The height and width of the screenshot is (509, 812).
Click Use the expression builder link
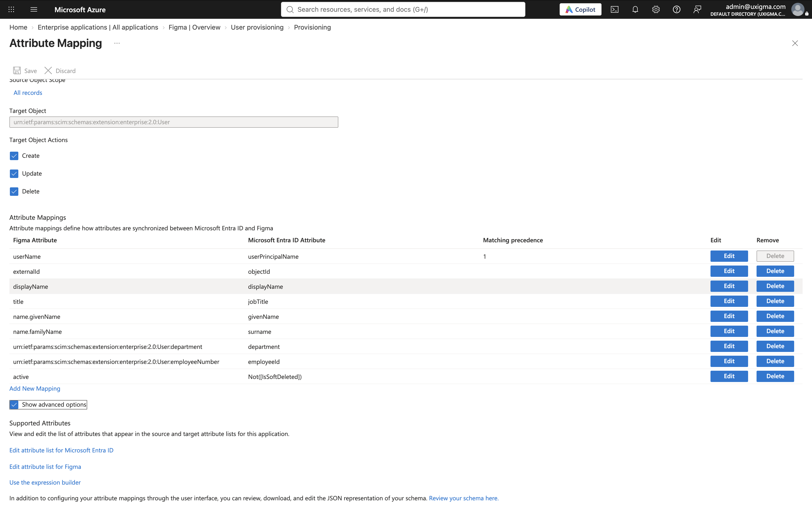tap(45, 482)
